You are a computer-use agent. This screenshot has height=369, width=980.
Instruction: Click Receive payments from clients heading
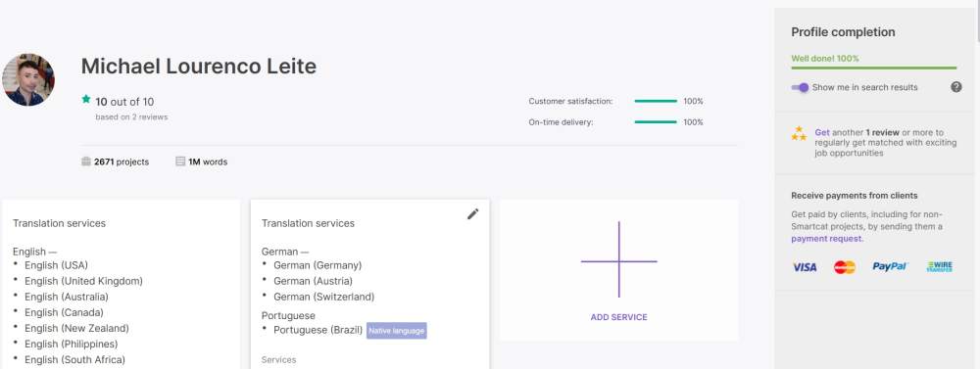855,196
